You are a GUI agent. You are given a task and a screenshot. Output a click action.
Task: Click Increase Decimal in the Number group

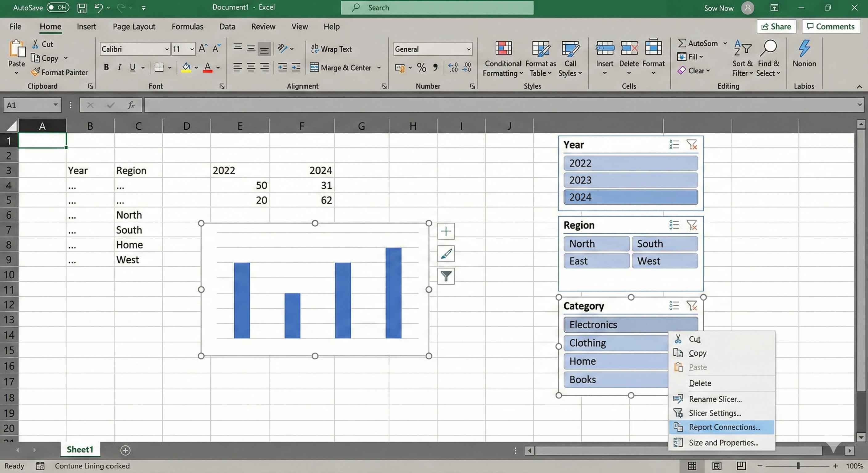click(x=452, y=67)
